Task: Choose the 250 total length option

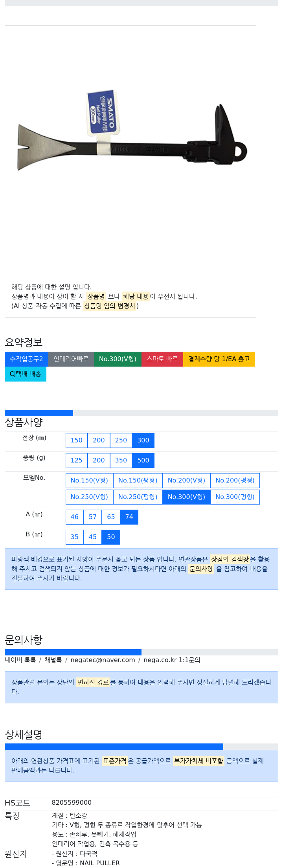Action: pyautogui.click(x=121, y=440)
